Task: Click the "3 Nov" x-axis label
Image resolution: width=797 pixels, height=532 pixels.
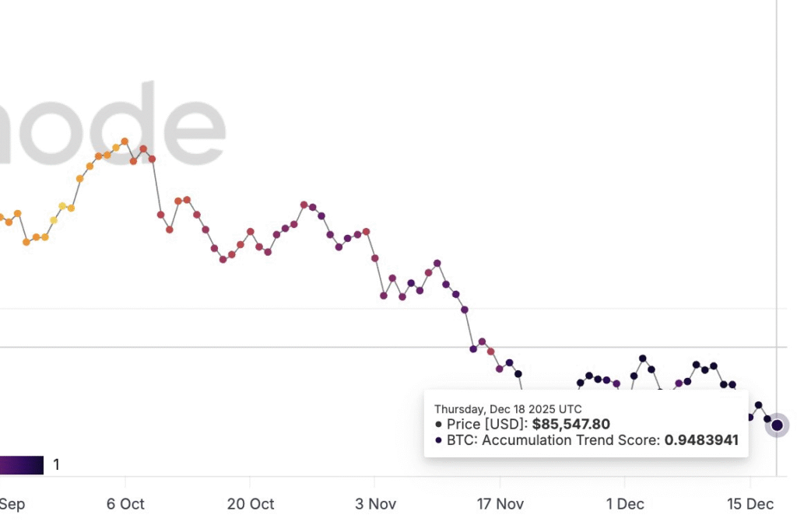Action: (x=375, y=504)
